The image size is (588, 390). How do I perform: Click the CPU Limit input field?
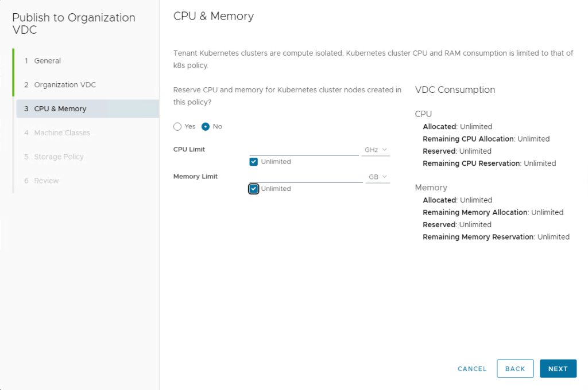[x=304, y=150]
